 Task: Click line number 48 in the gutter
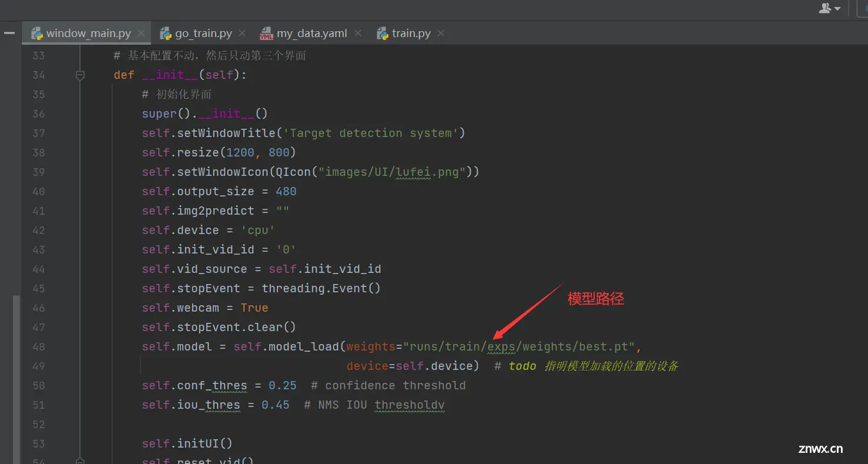(x=39, y=346)
